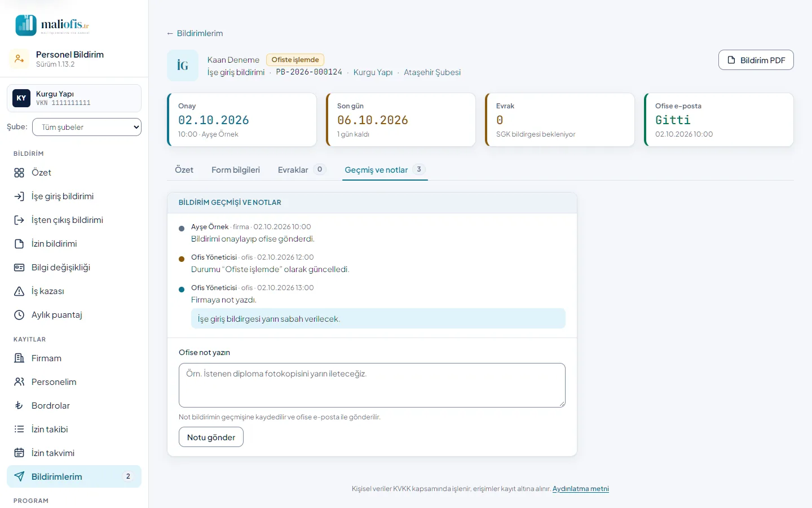This screenshot has height=508, width=812.
Task: Click the Bildirimlerim paper plane icon
Action: click(x=19, y=477)
